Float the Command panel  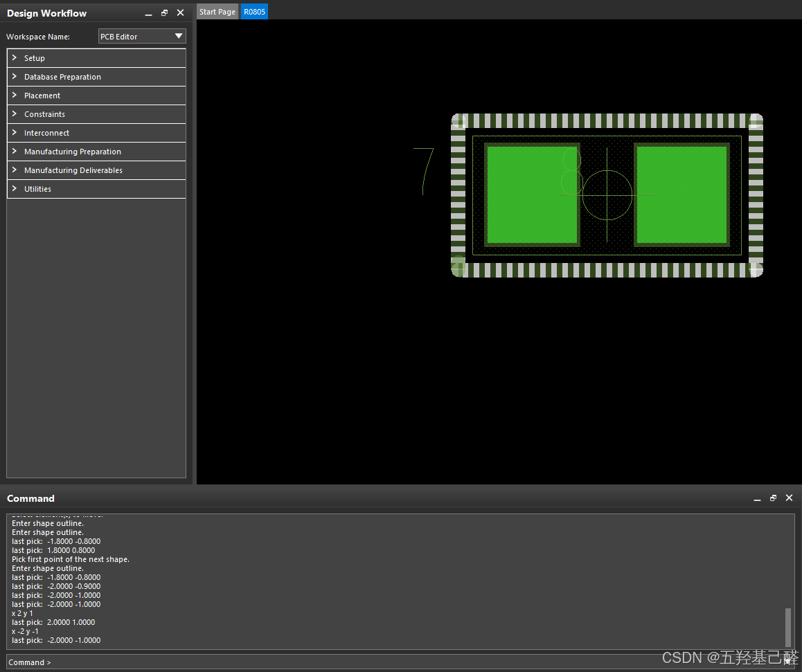pos(773,498)
